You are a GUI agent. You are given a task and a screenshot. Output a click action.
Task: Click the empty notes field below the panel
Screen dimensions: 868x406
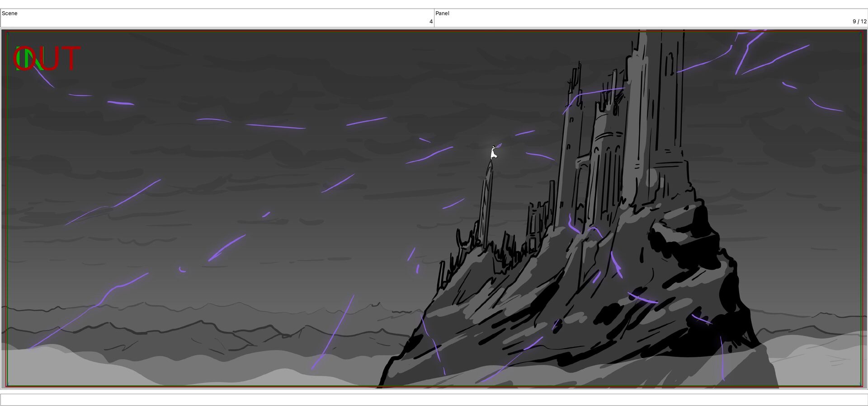point(434,400)
